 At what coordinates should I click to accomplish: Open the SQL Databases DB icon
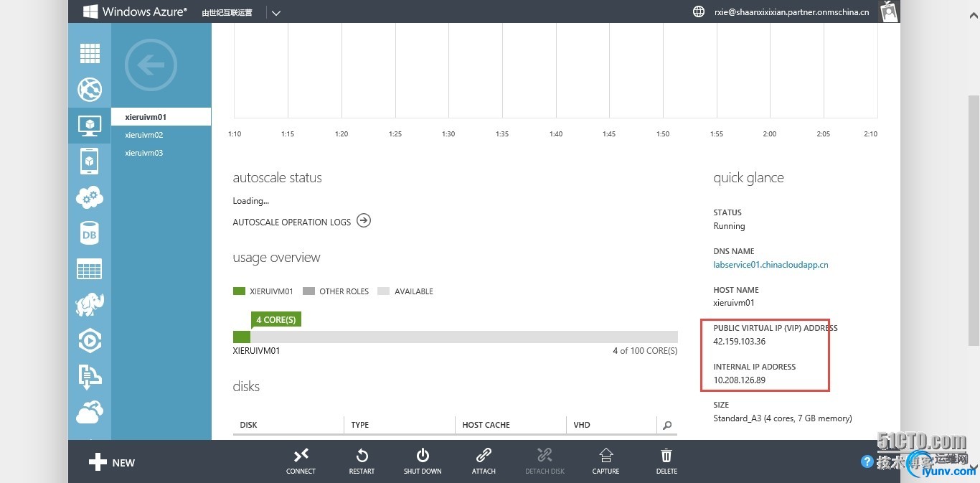(90, 233)
